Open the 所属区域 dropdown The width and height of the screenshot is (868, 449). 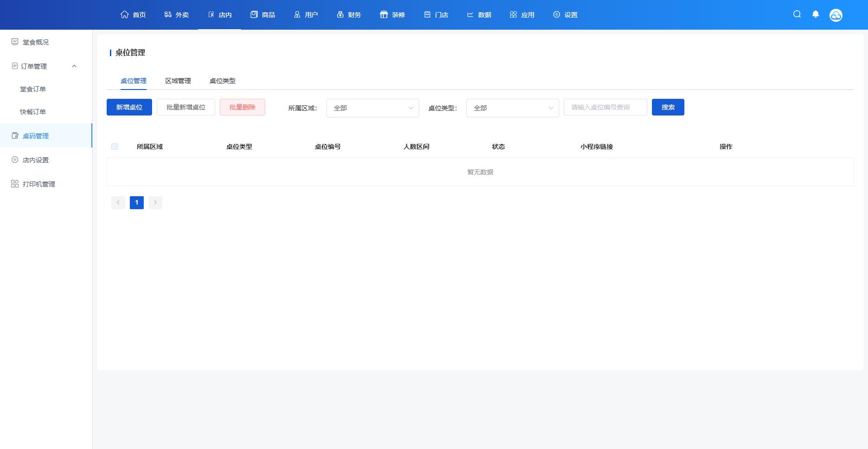click(372, 108)
